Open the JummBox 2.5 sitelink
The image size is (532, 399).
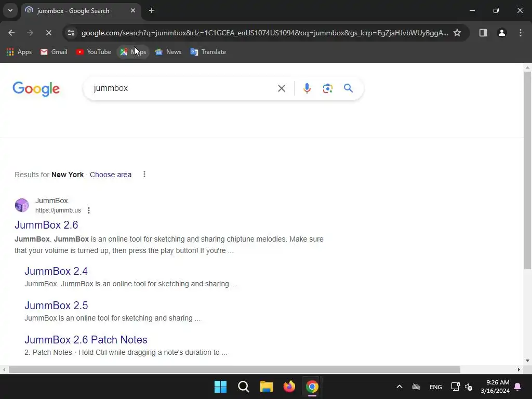[56, 305]
